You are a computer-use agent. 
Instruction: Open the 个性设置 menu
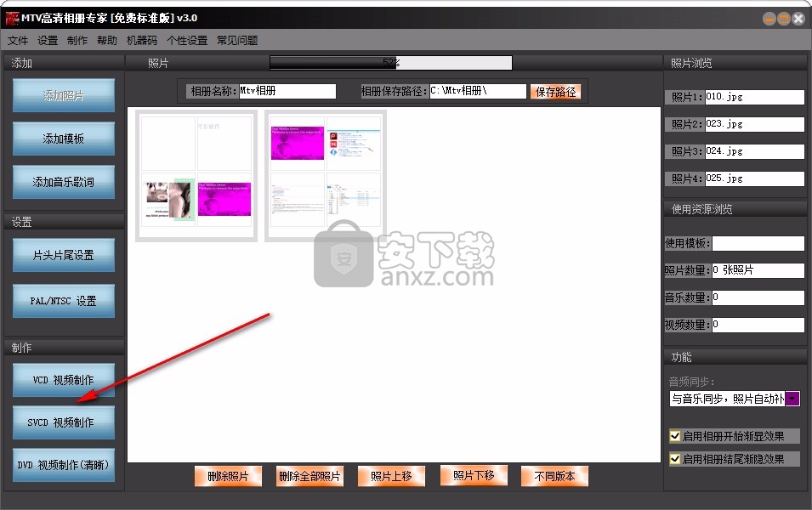[187, 41]
